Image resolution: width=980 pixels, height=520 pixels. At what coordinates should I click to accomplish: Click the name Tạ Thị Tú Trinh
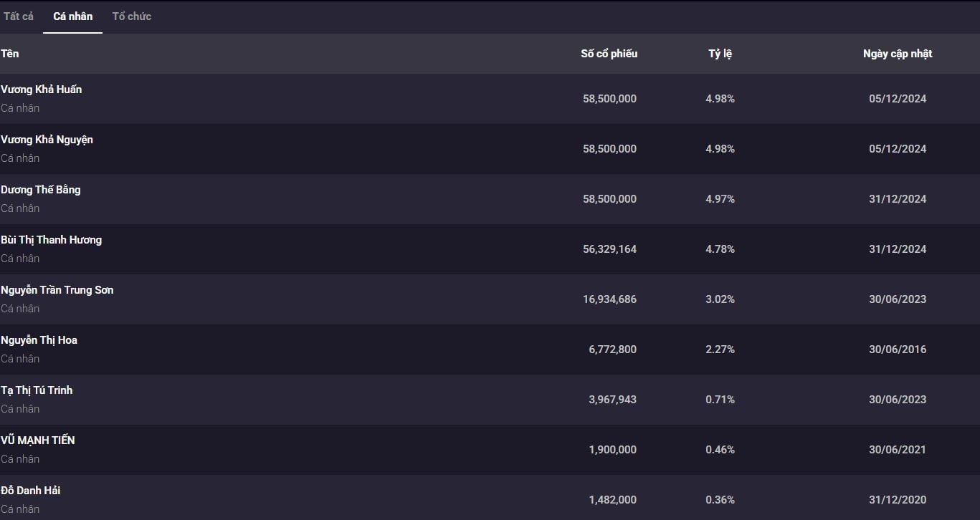(x=37, y=390)
